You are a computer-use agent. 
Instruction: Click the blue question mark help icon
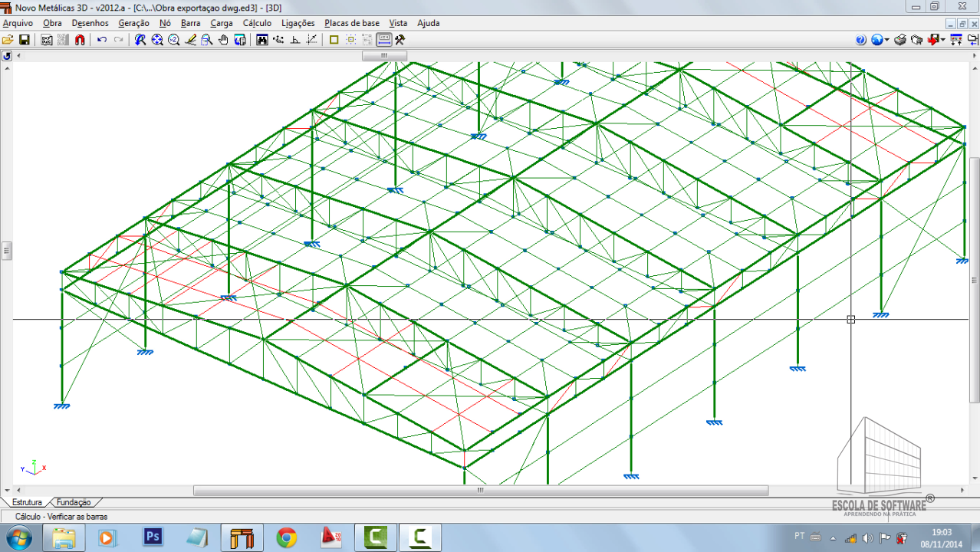click(860, 40)
